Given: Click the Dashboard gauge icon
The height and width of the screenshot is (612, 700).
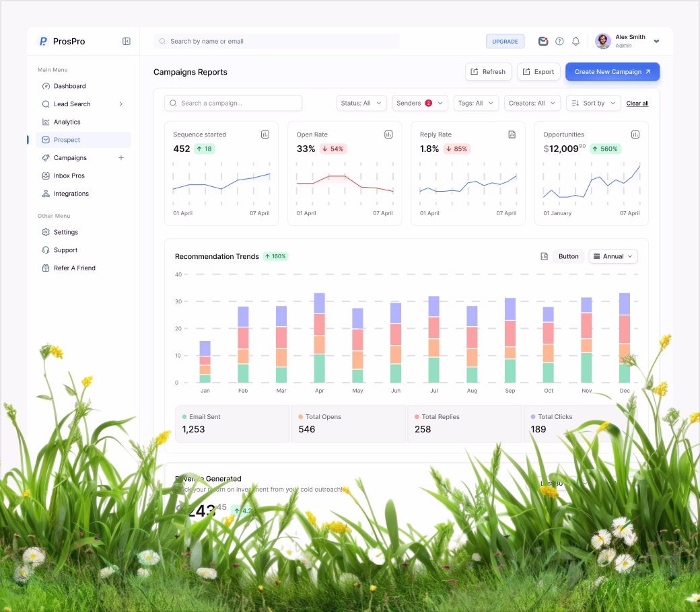Looking at the screenshot, I should click(x=46, y=86).
